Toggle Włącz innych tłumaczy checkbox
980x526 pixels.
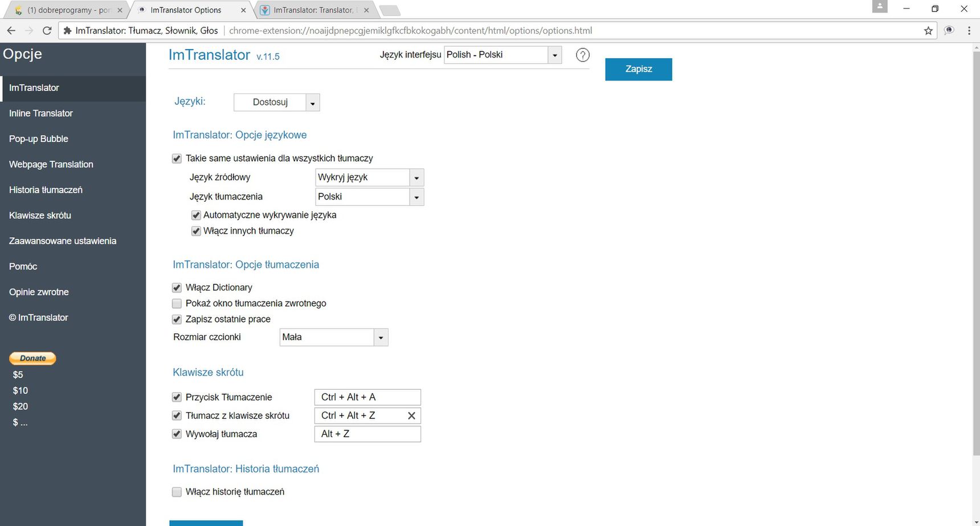coord(196,231)
